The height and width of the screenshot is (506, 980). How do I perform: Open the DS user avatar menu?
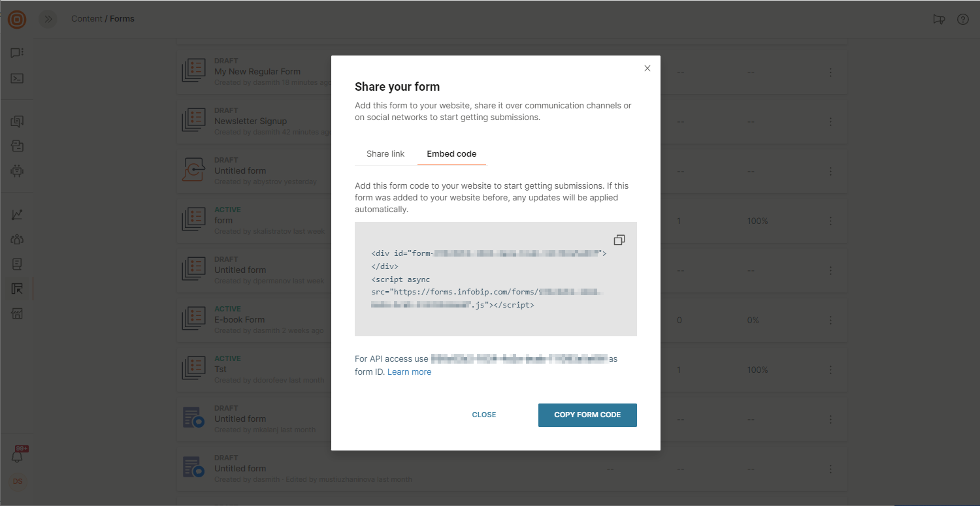click(x=18, y=482)
